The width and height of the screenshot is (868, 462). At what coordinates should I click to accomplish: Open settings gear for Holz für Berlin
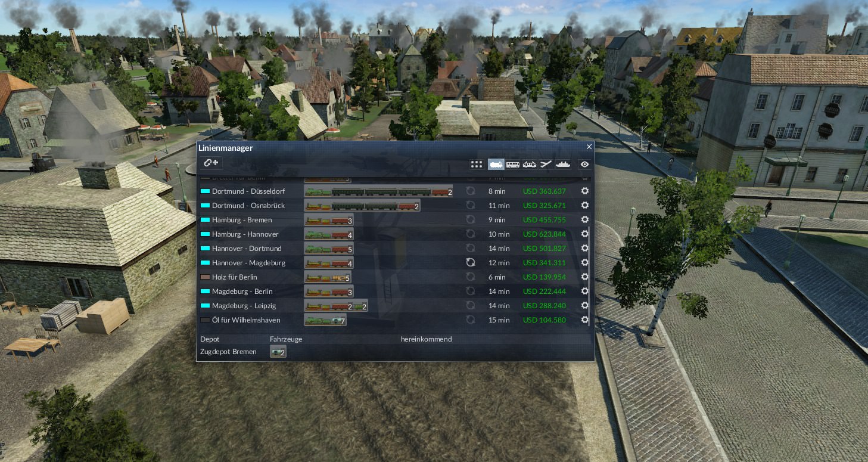585,277
